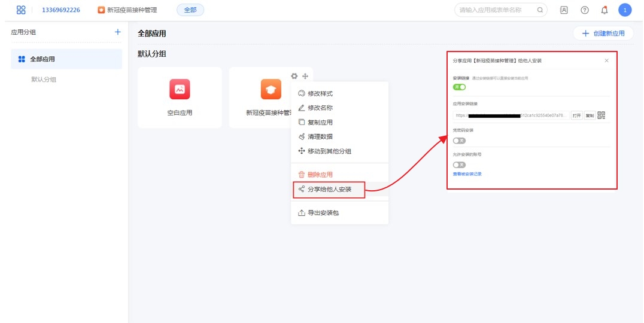Screen dimensions: 644x323
Task: Open the contacts icon in the top bar
Action: pyautogui.click(x=564, y=10)
